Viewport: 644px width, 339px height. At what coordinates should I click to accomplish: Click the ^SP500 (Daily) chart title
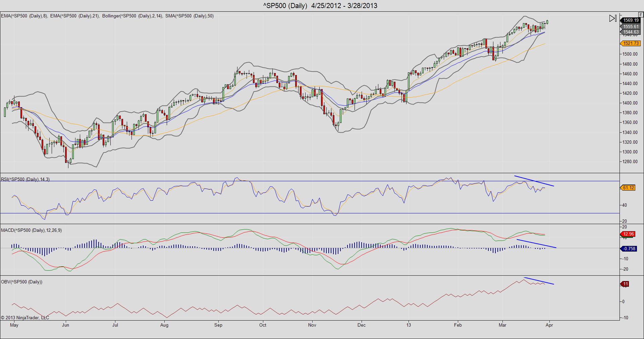point(320,6)
